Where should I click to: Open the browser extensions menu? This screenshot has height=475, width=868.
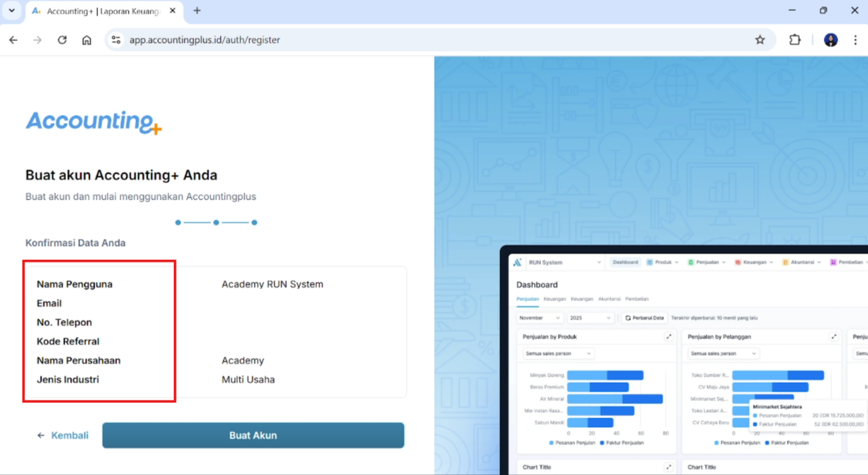[x=795, y=40]
